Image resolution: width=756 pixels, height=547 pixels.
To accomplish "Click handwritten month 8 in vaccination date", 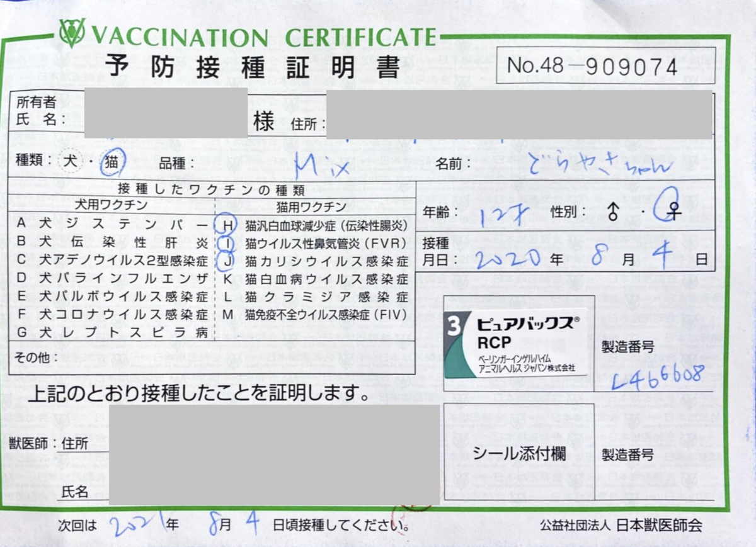I will pos(598,257).
